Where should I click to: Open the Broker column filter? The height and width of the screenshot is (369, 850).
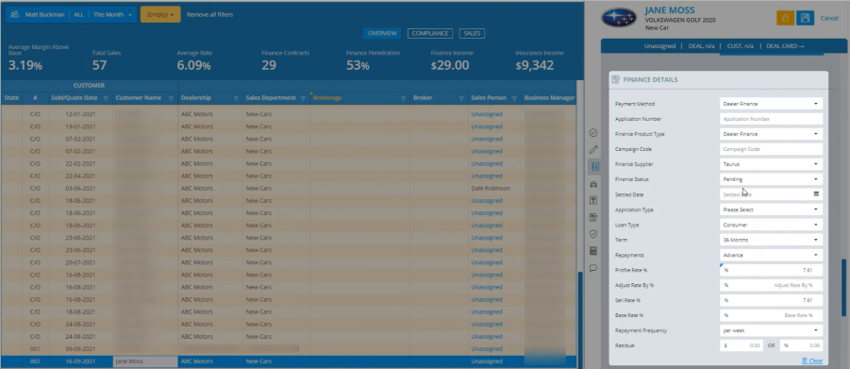461,99
